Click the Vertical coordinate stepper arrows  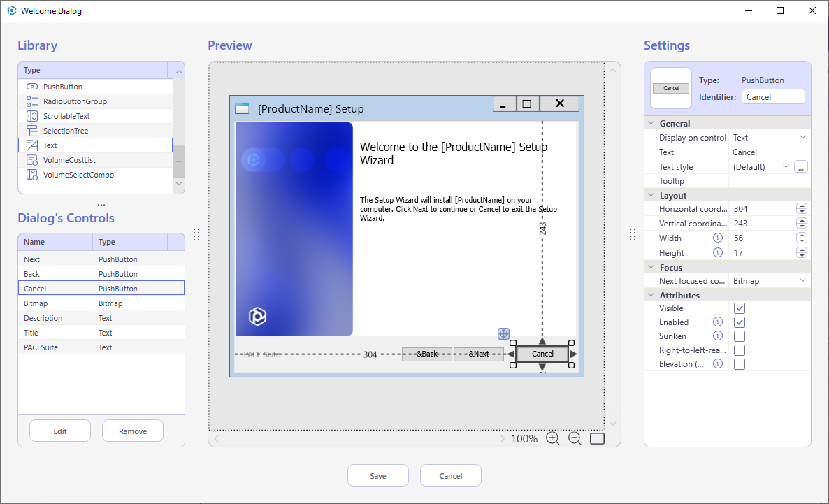point(802,223)
